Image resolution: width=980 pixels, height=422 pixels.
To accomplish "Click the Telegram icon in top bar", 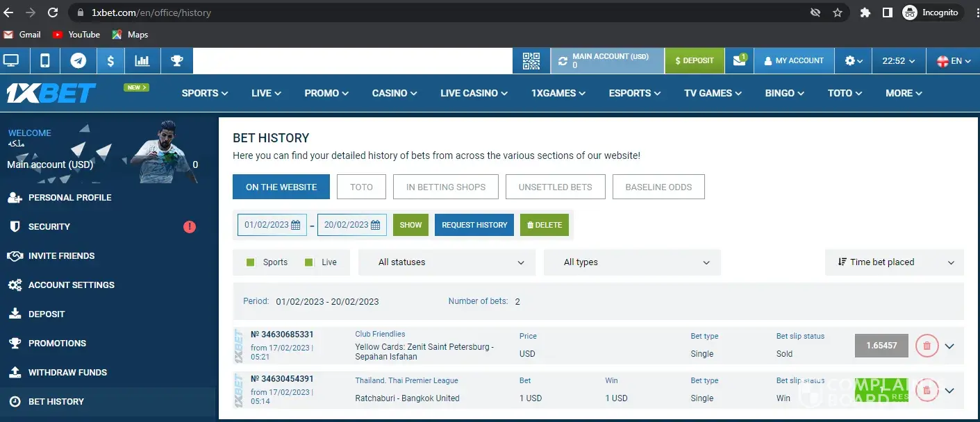I will [78, 61].
